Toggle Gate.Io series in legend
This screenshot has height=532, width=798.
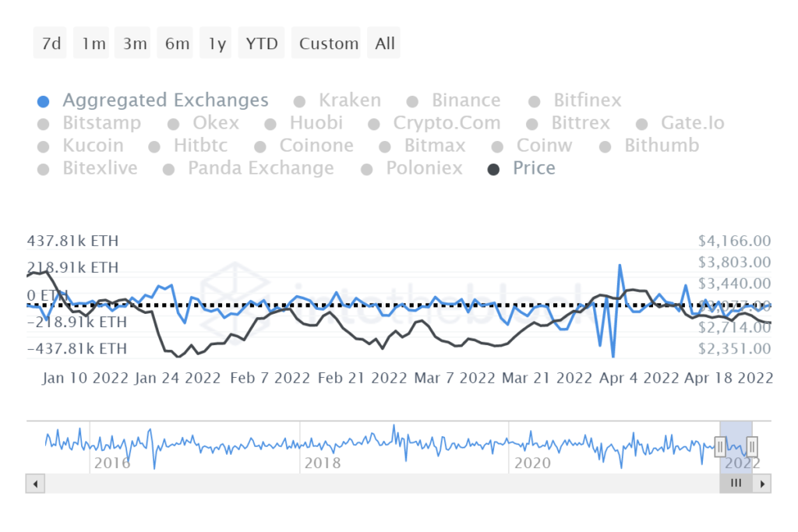click(680, 122)
